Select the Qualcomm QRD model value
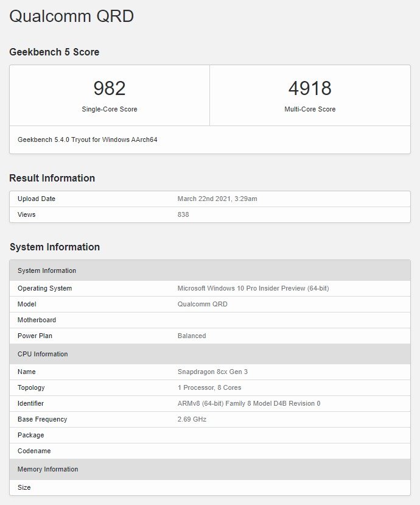 tap(203, 304)
